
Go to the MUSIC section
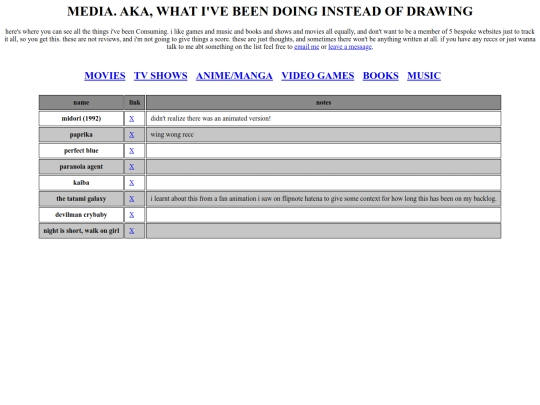(424, 76)
